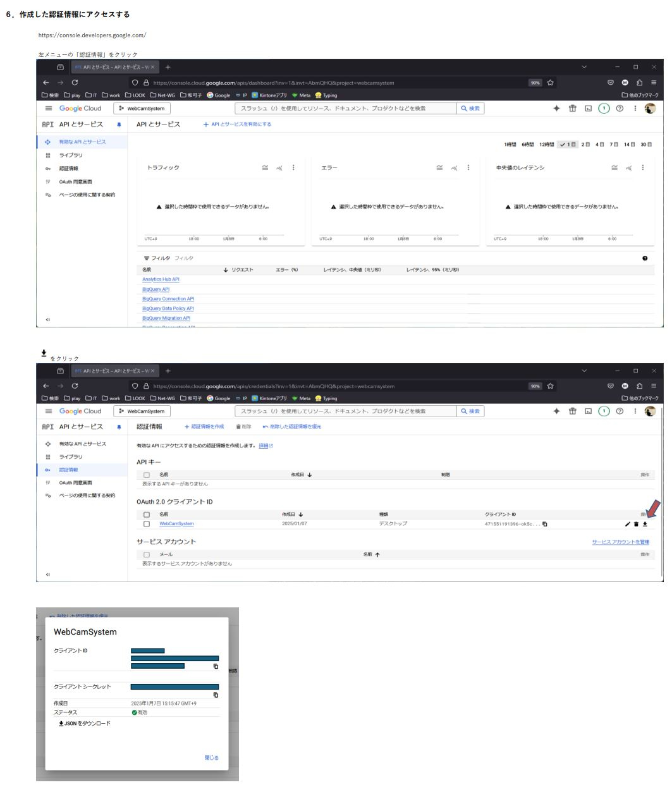Screen dimensions: 672x792
Task: Open more options for 中央値のレイテンシ chart
Action: point(643,168)
